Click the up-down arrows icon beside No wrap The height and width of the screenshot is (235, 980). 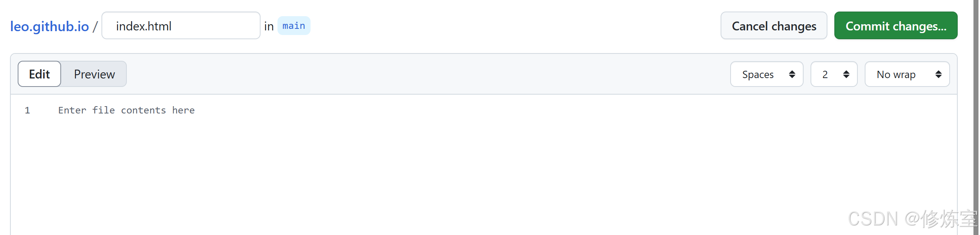pos(938,74)
